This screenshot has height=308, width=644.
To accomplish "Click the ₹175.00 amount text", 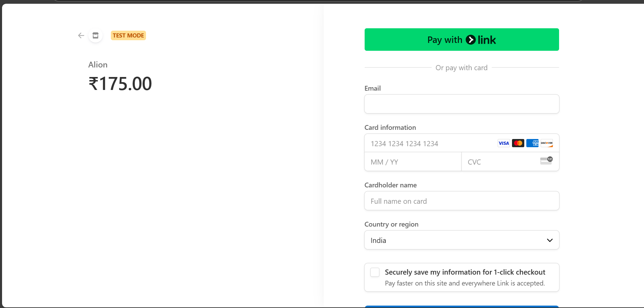I will pos(120,83).
